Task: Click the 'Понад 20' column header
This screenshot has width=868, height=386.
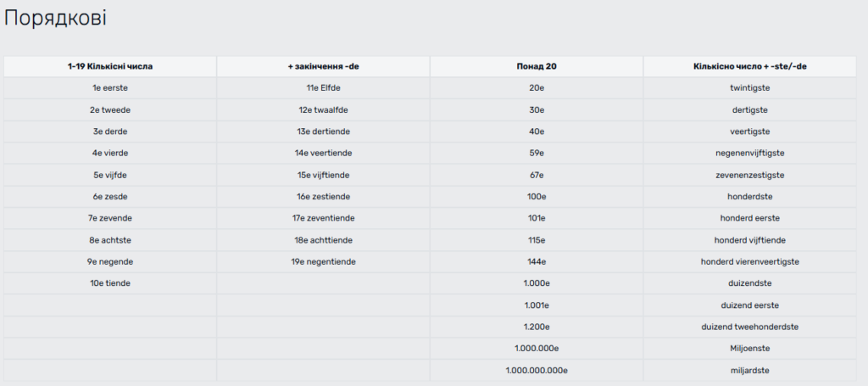Action: (536, 65)
